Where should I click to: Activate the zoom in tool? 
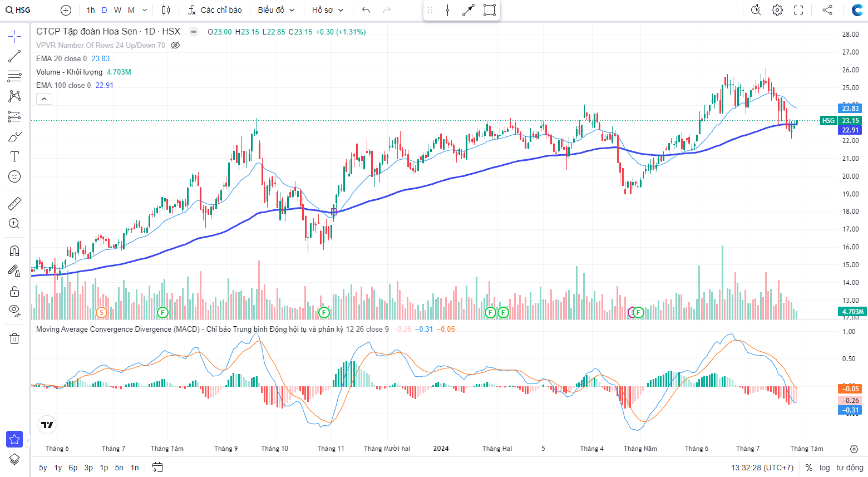[x=14, y=224]
